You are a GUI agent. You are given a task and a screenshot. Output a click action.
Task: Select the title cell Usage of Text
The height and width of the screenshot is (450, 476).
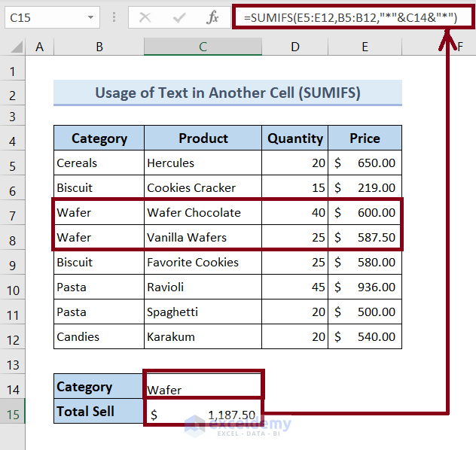pyautogui.click(x=227, y=93)
